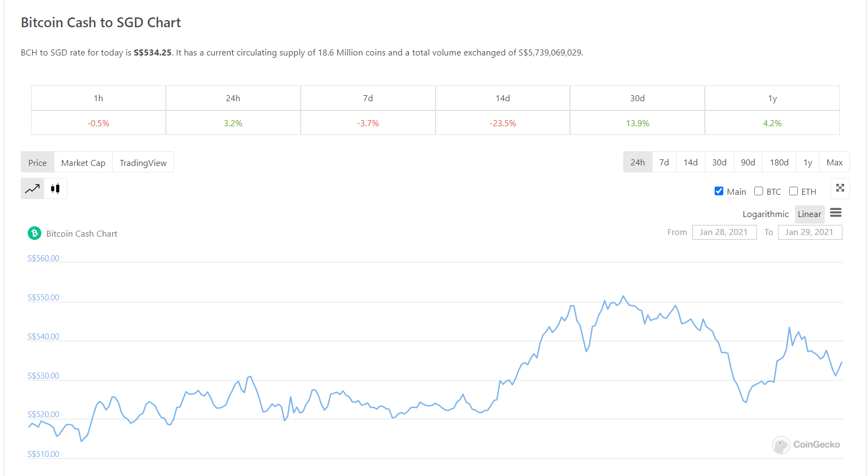Enable the BTC comparison checkbox
This screenshot has height=476, width=868.
coord(759,191)
